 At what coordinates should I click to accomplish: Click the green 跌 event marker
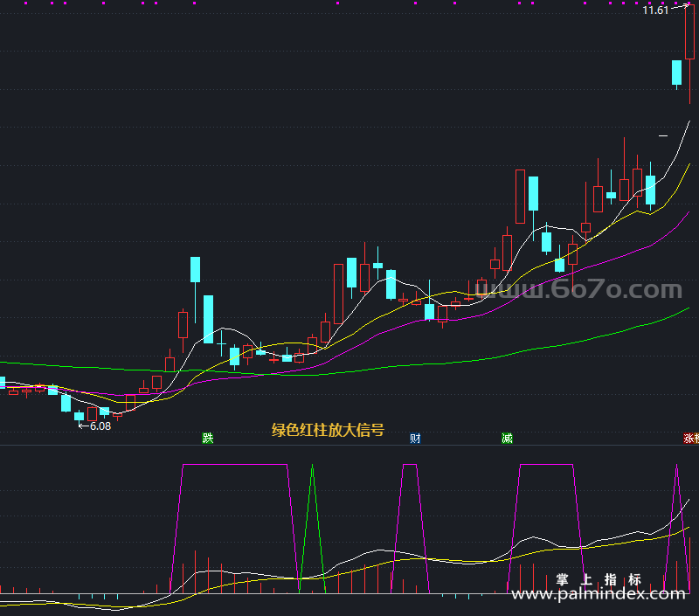coord(208,438)
